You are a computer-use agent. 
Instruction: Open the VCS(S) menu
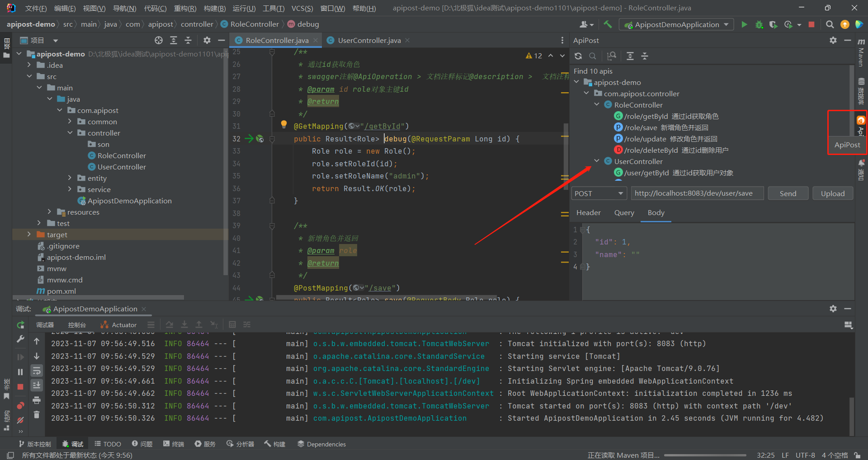302,8
